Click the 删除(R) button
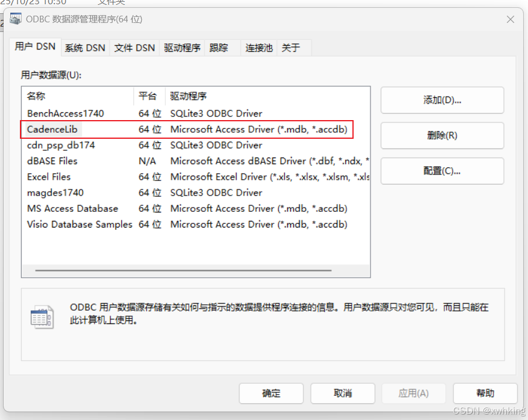This screenshot has width=528, height=420. 442,135
